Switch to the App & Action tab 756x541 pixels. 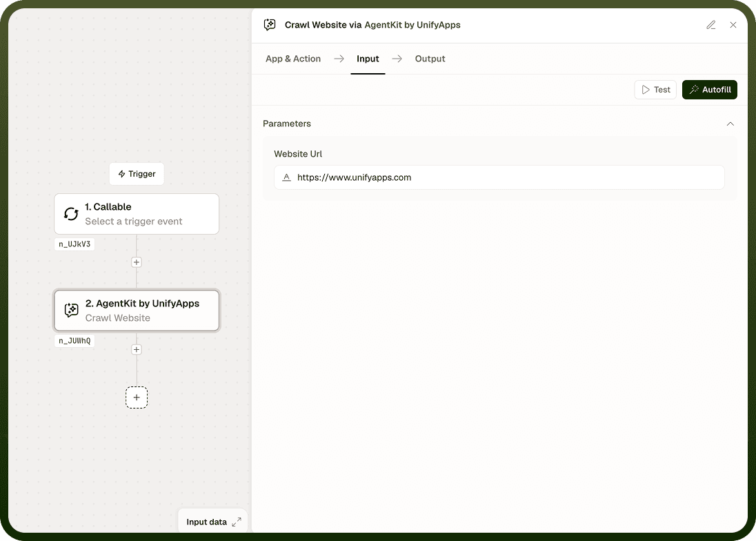coord(292,59)
